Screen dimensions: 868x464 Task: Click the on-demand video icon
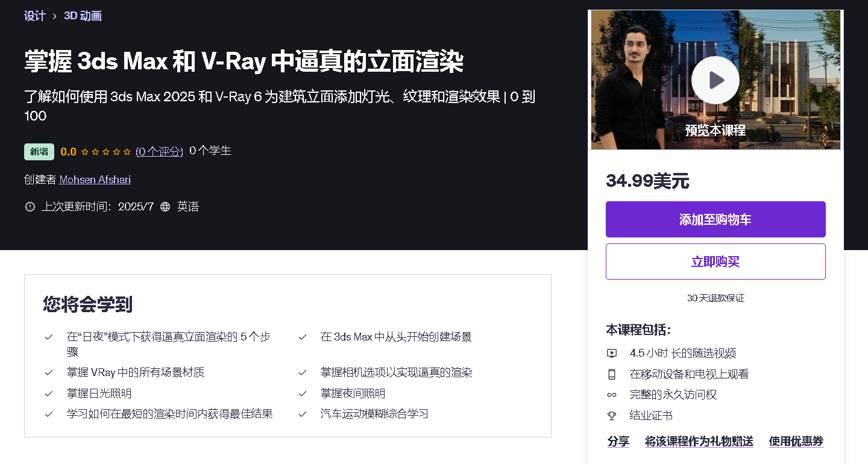[612, 354]
